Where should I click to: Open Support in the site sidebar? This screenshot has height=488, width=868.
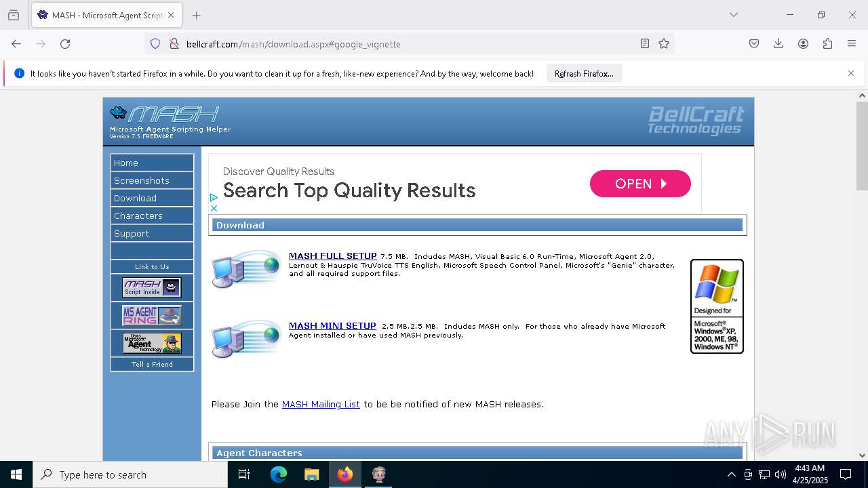[152, 233]
